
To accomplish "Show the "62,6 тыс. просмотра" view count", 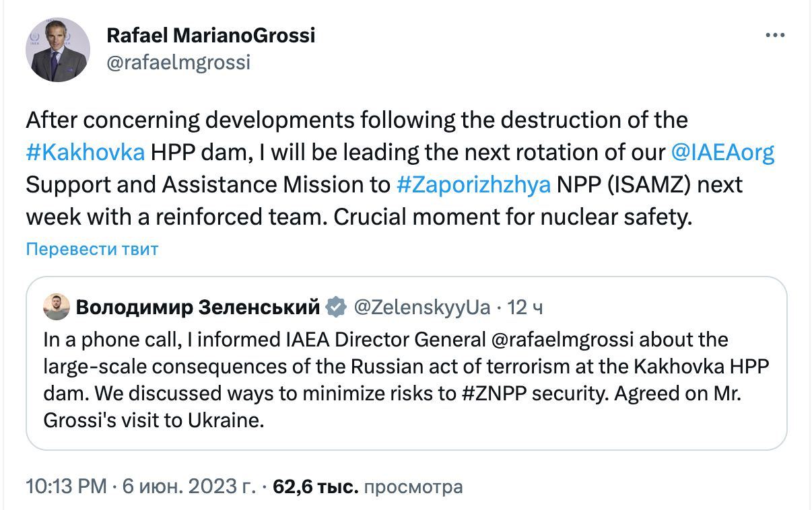I will (x=368, y=486).
